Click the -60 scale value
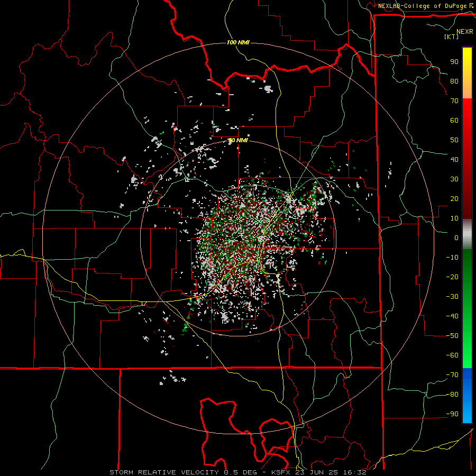This screenshot has height=476, width=476. pos(452,355)
